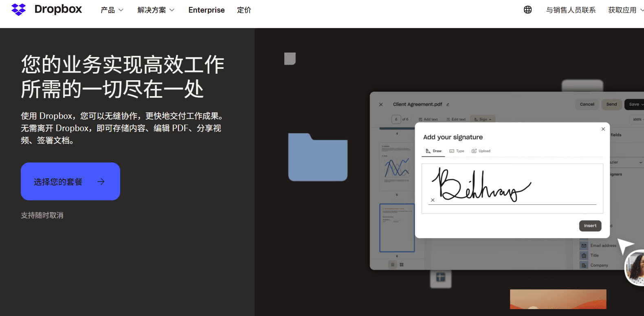Select the Draw signature tab
Image resolution: width=644 pixels, height=316 pixels.
coord(433,151)
